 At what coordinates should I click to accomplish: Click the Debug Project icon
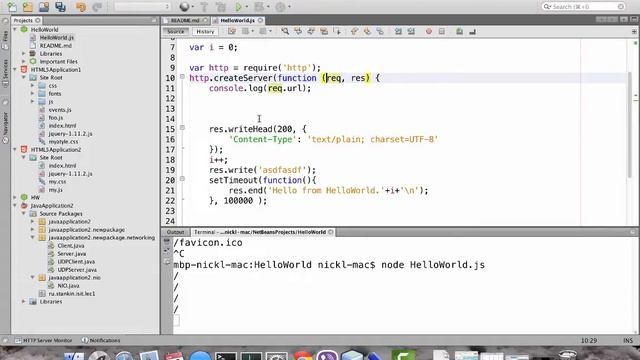pos(259,7)
